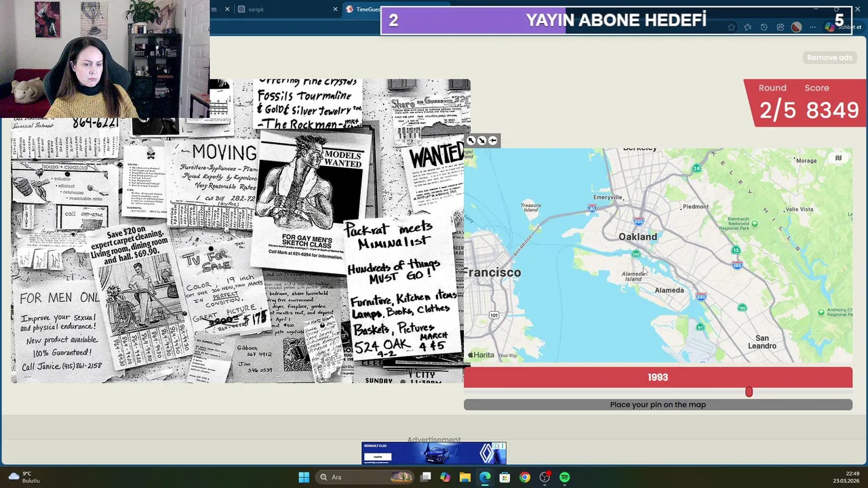
Task: Click the browser favorites star icon
Action: (x=731, y=27)
